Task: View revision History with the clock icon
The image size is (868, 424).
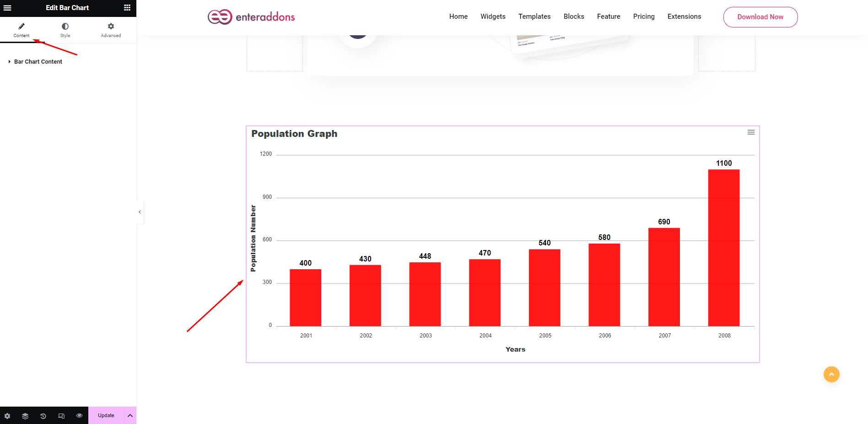Action: [x=43, y=415]
